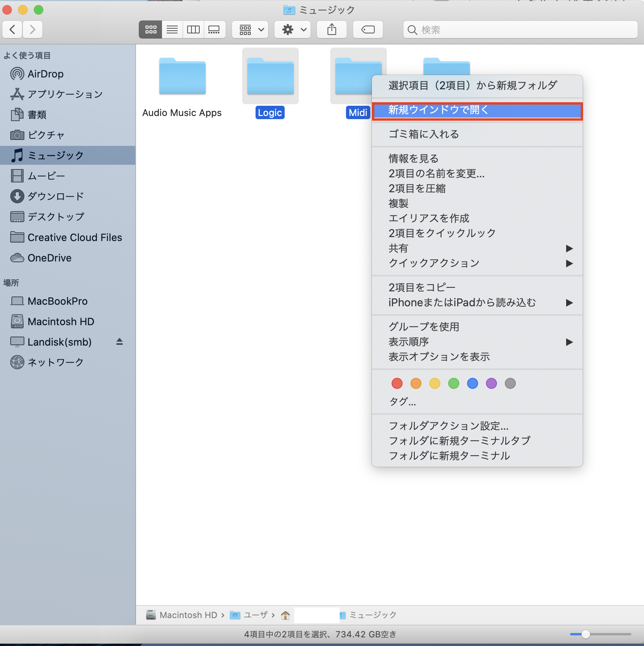Choose エイリアスを作成 in context menu
The image size is (644, 646).
pos(477,219)
